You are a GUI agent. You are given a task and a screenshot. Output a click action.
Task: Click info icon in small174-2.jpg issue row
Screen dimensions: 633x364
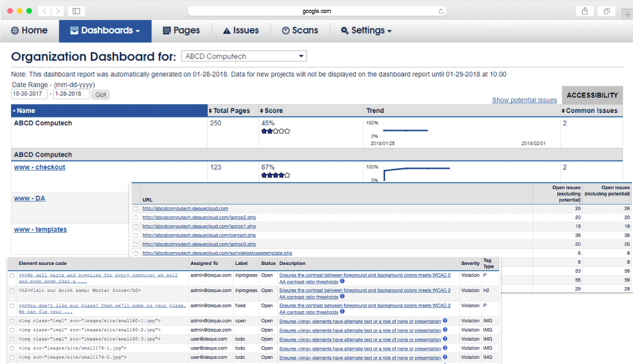click(x=445, y=357)
